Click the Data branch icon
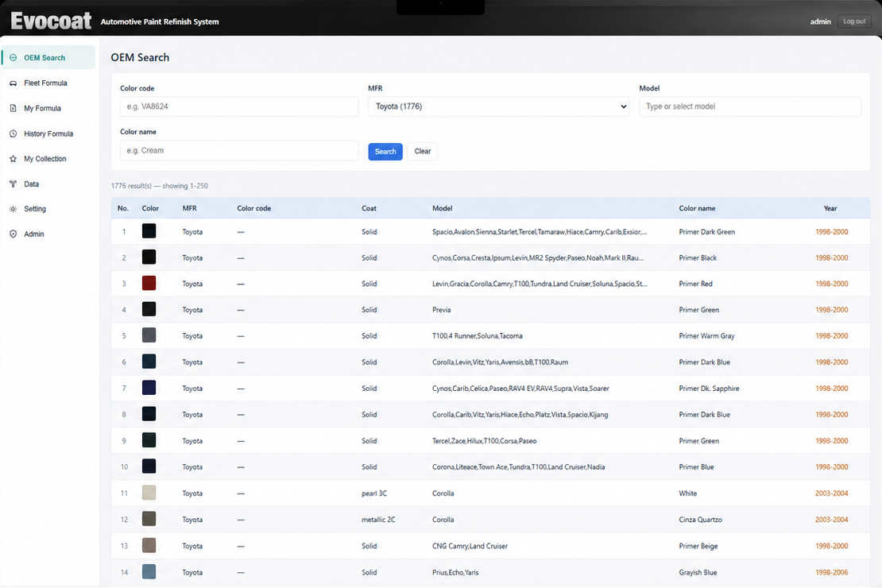Screen dimensions: 882x588 13,184
